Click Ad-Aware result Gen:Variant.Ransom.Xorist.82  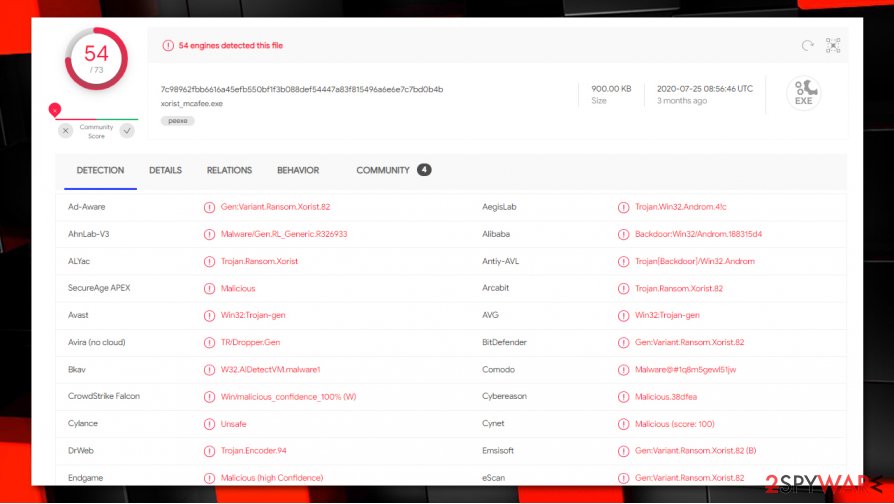tap(275, 207)
